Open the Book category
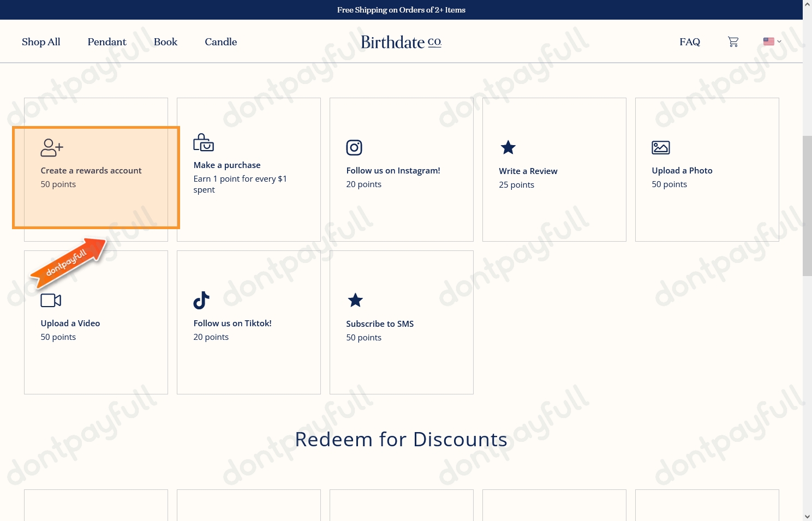812x521 pixels. (165, 41)
